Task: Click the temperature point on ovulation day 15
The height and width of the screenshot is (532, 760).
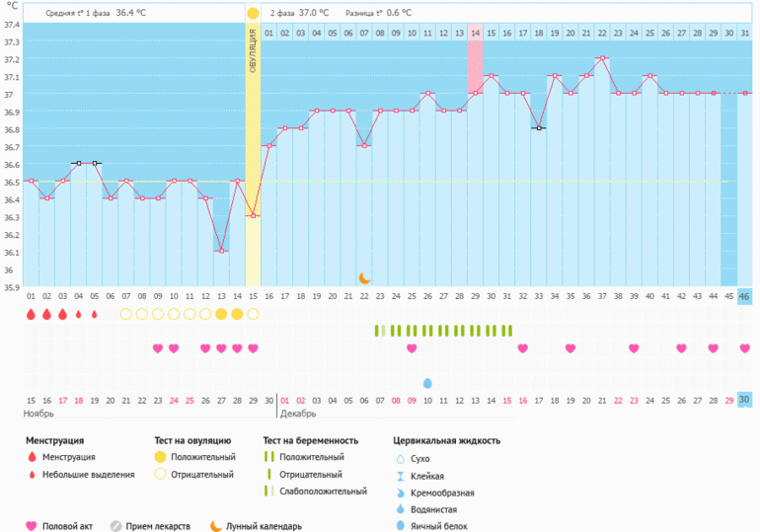Action: [x=253, y=215]
